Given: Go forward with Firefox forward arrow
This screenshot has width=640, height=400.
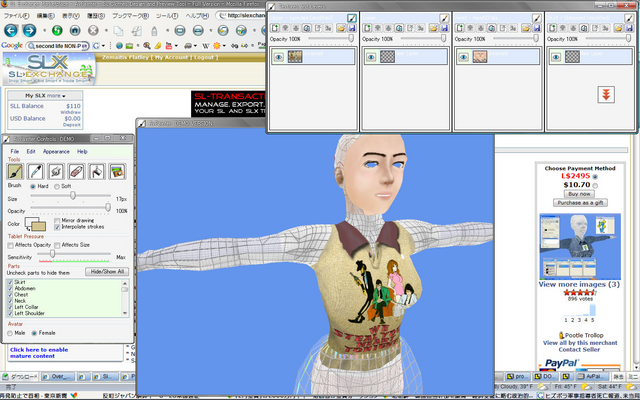Looking at the screenshot, I should (29, 30).
